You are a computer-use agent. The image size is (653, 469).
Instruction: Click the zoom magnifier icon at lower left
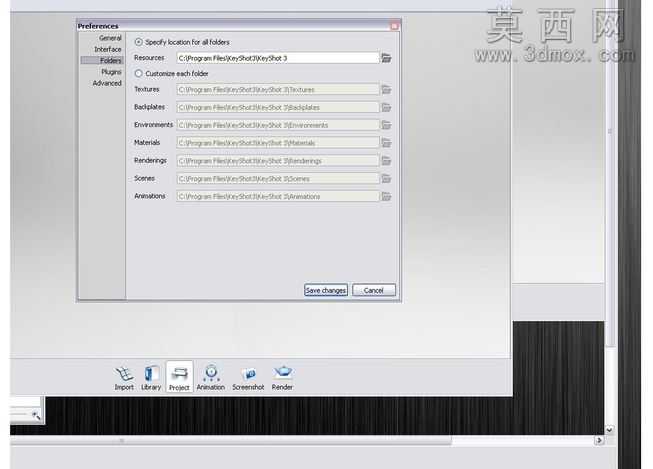(36, 415)
